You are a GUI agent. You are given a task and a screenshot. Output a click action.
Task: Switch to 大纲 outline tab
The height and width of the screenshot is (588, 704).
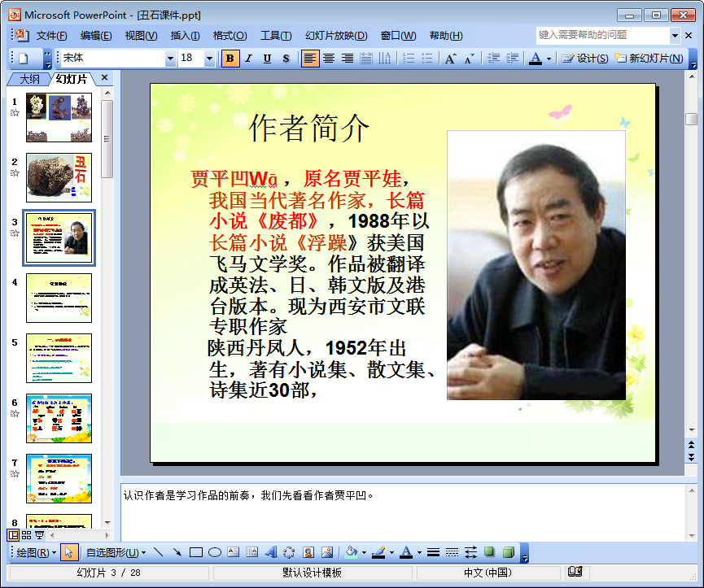coord(29,79)
